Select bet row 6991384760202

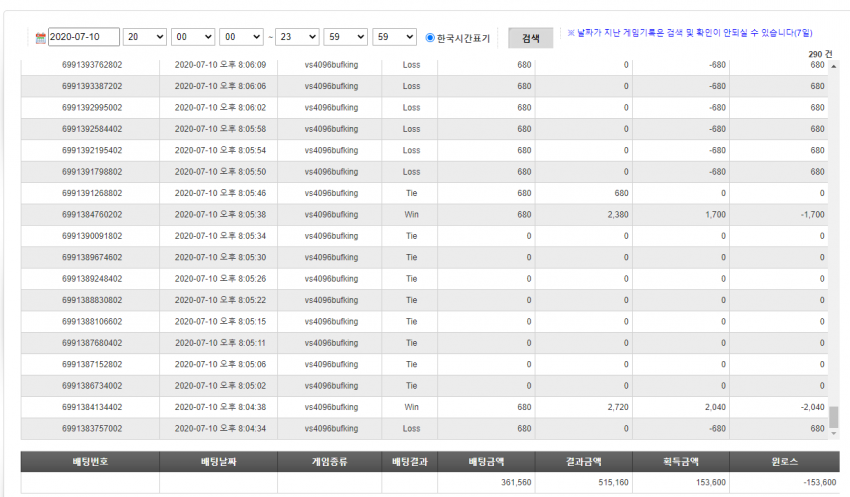pyautogui.click(x=424, y=215)
